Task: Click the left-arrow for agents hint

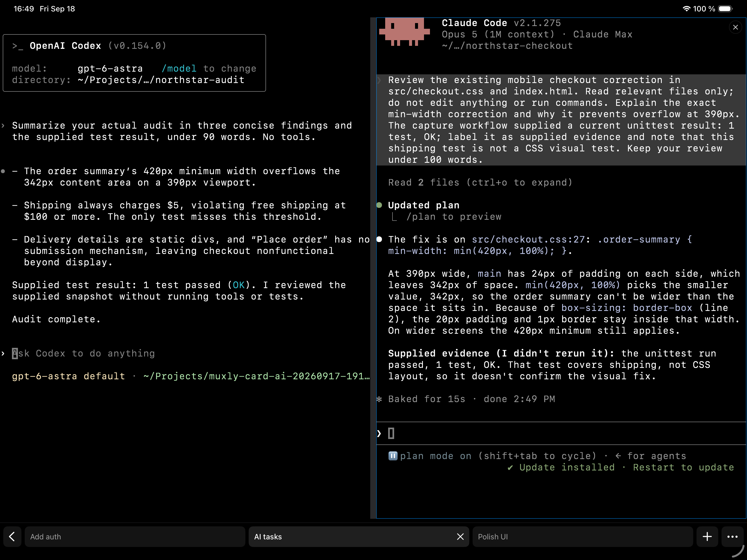Action: point(650,456)
